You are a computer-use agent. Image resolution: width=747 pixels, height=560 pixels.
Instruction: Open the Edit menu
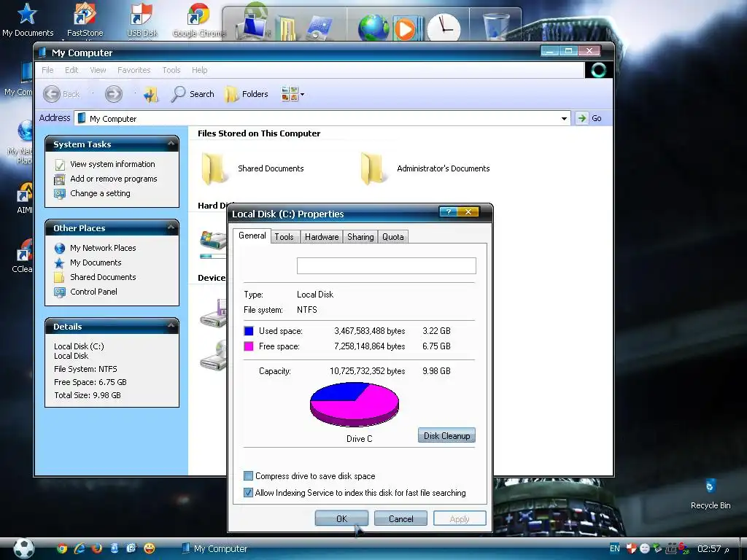[x=71, y=70]
